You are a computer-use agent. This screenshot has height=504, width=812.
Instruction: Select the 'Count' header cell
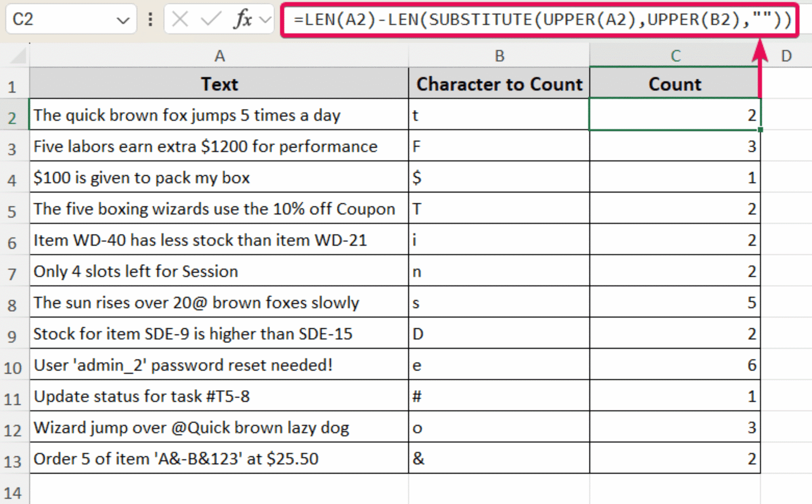click(674, 84)
